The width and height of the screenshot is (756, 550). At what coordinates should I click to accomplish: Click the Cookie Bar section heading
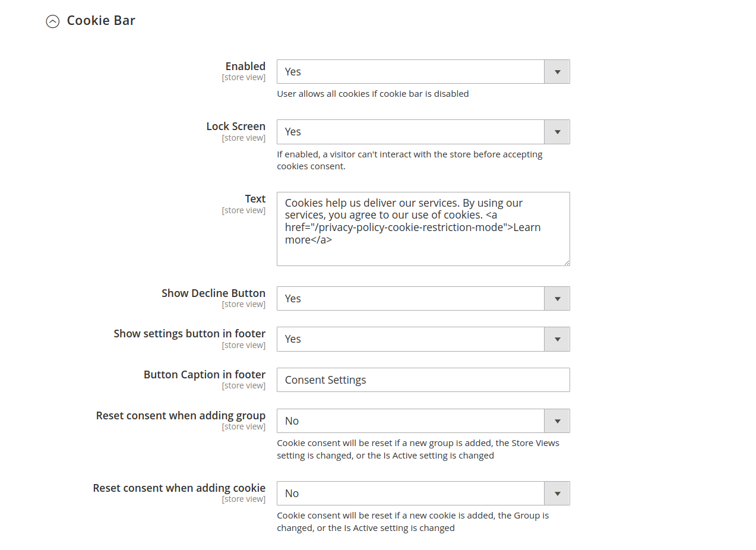[x=101, y=20]
